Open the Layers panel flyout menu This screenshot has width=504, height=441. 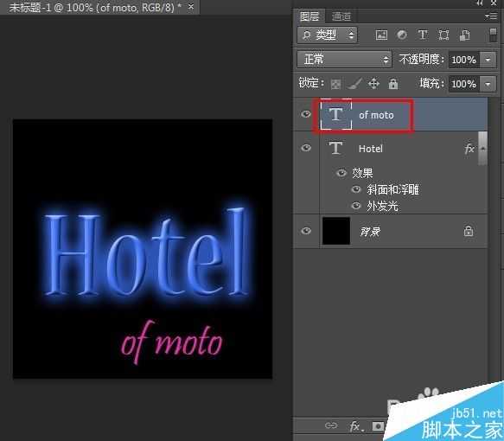coord(491,16)
